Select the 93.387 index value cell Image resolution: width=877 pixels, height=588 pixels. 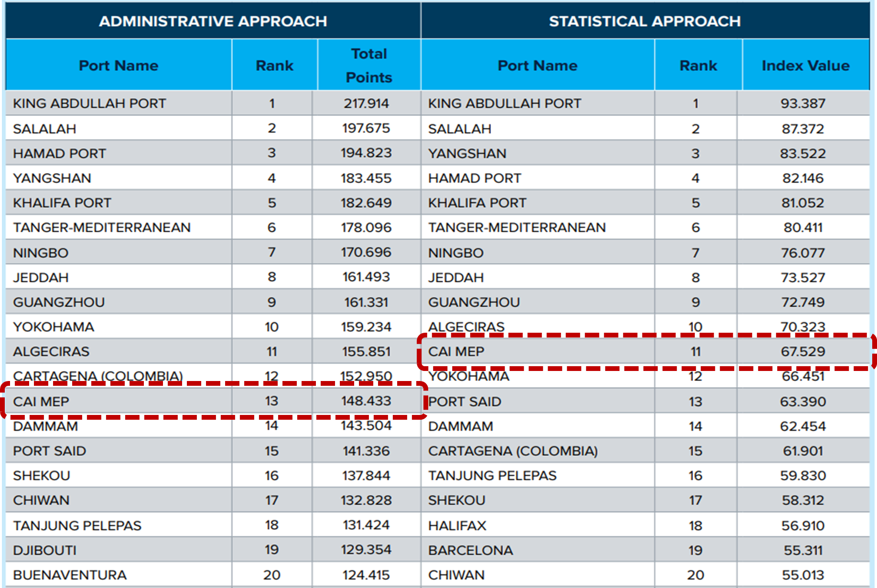[x=803, y=103]
